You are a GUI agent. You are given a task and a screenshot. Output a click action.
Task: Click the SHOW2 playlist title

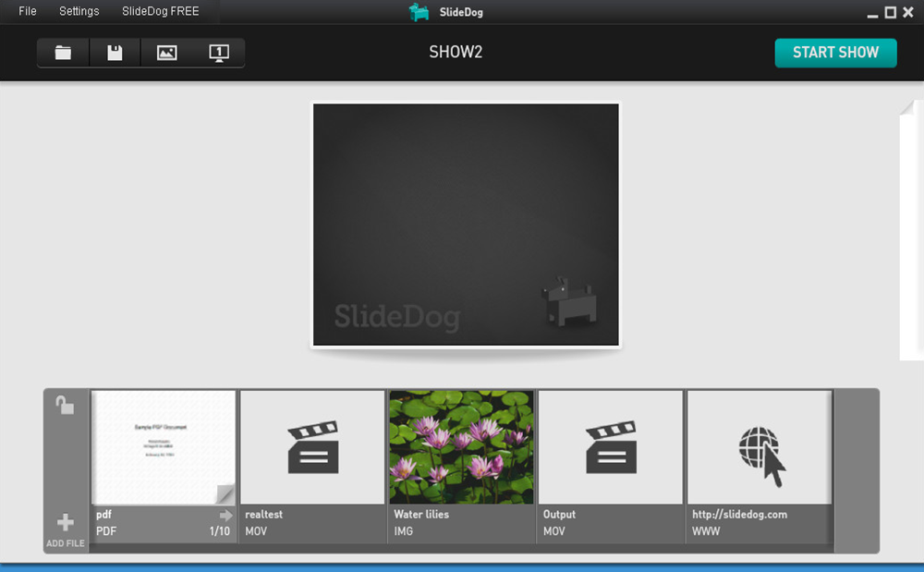456,53
